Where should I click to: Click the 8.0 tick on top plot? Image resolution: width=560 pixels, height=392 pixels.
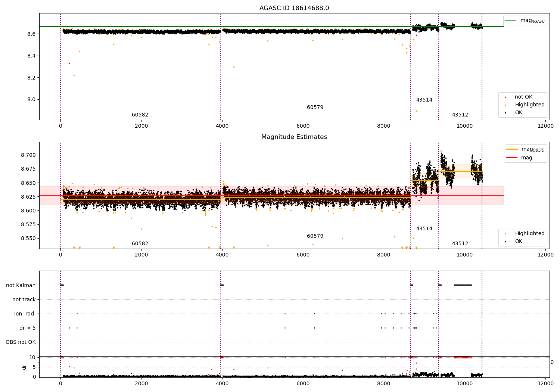31,100
